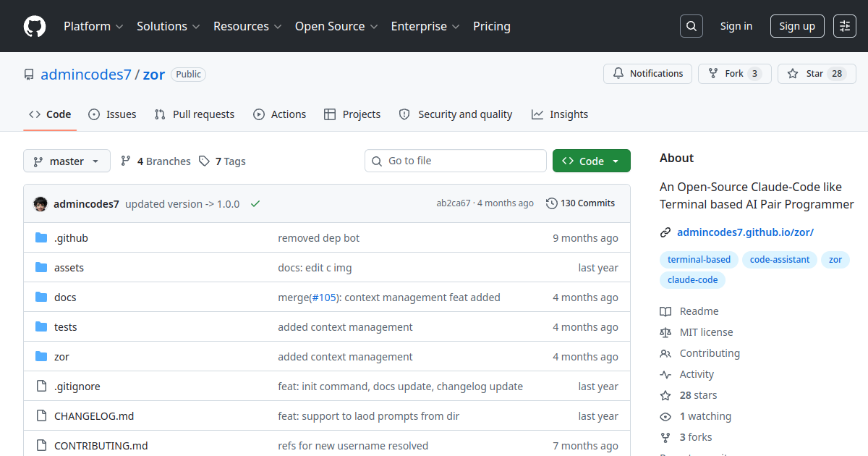Image resolution: width=868 pixels, height=456 pixels.
Task: Click the tag icon beside 7 Tags
Action: pyautogui.click(x=205, y=161)
